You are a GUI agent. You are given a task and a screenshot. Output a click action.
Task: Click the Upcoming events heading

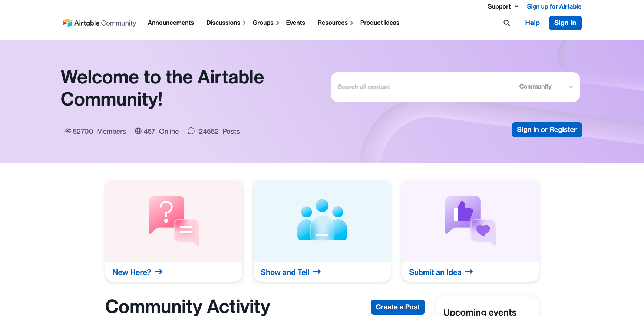click(480, 312)
